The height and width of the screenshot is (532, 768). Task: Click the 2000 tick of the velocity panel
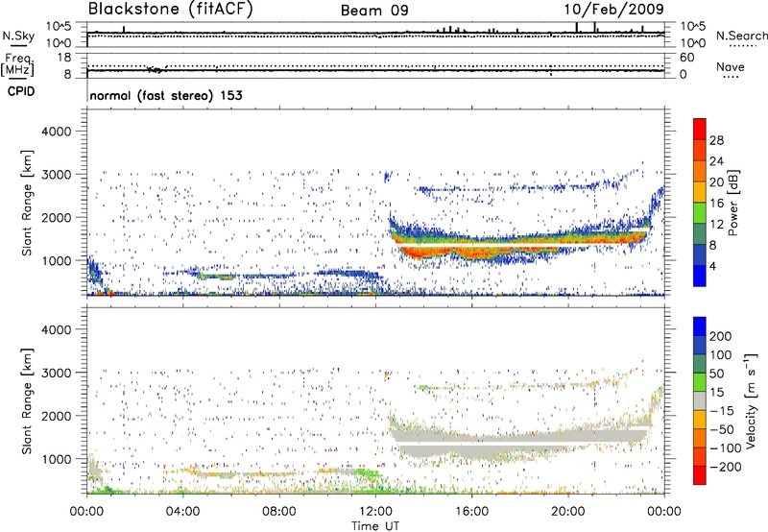(56, 416)
